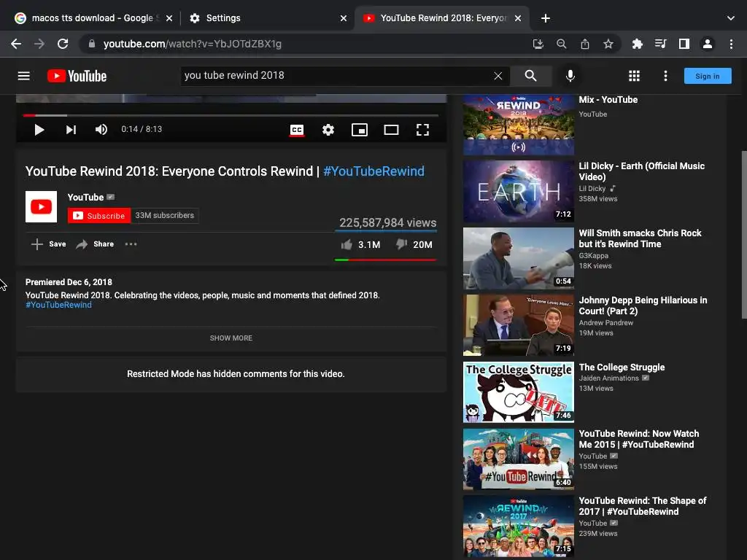
Task: Open Chrome three-dot main menu
Action: [731, 44]
